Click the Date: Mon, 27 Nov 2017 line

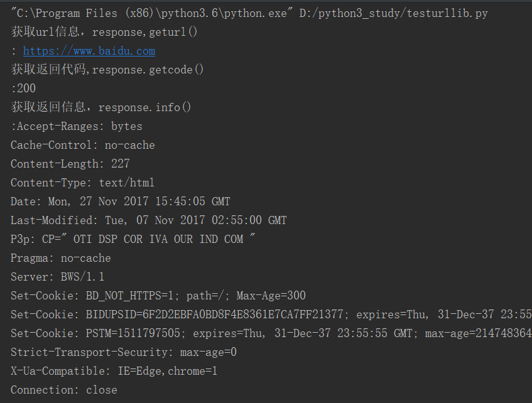(x=121, y=201)
